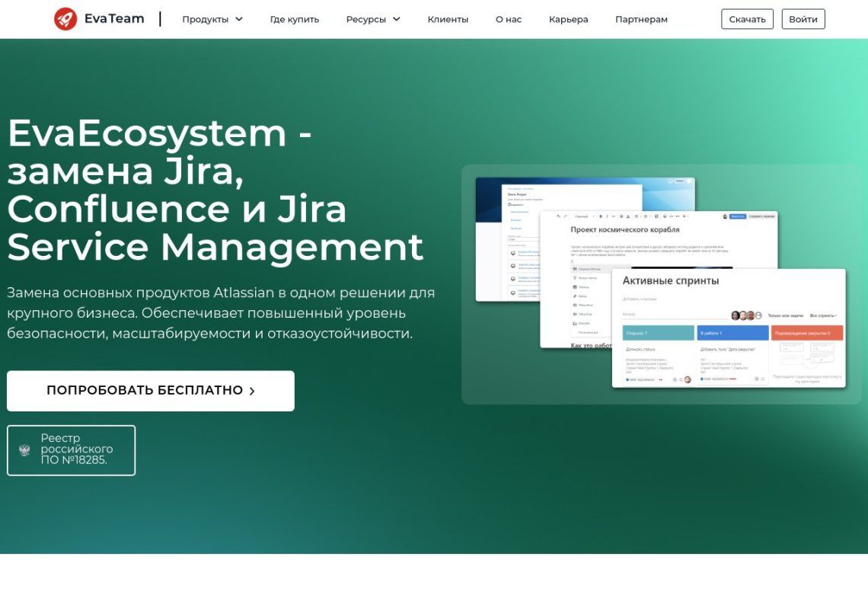Click the arrow on Попробовать бесплатно button
The image size is (868, 611).
(x=252, y=391)
